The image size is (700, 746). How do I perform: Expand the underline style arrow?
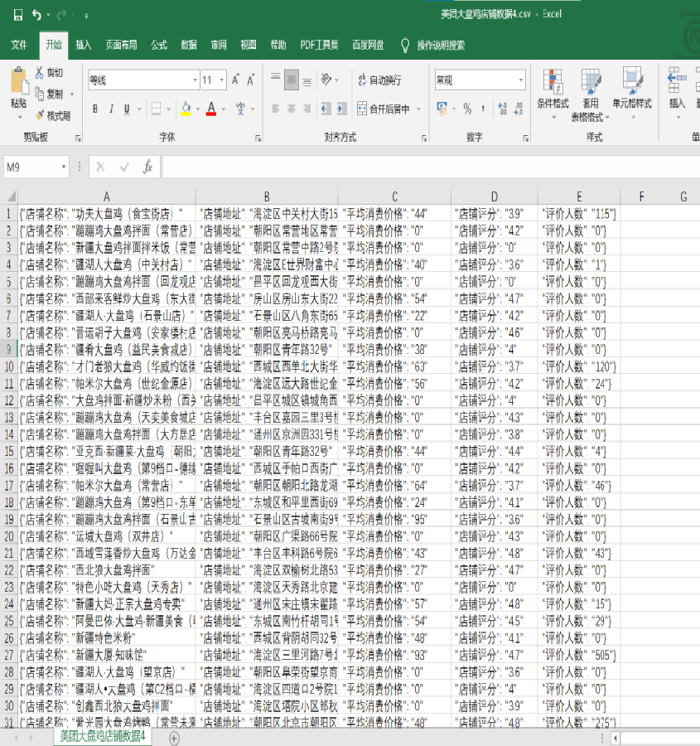coord(139,109)
